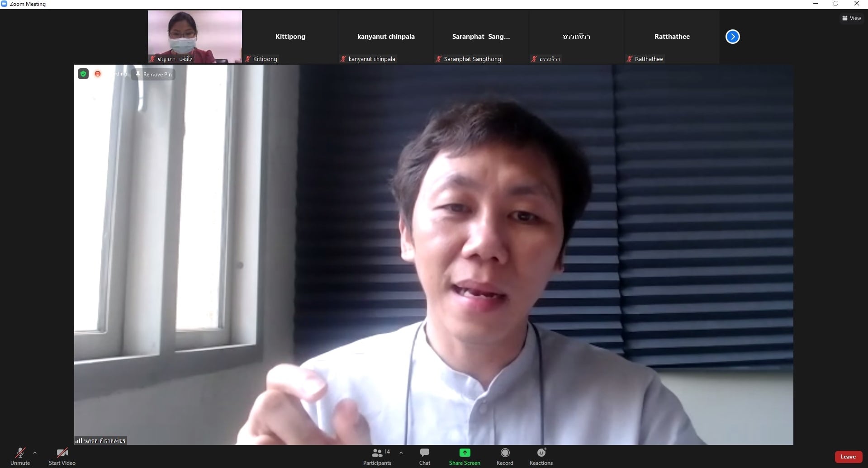Image resolution: width=868 pixels, height=468 pixels.
Task: Click the red recording indicator icon
Action: 98,74
